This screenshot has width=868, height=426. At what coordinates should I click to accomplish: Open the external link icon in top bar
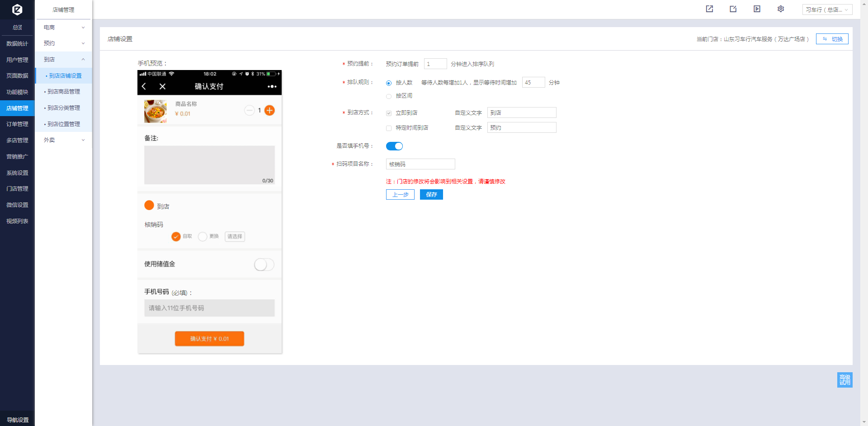[x=709, y=9]
